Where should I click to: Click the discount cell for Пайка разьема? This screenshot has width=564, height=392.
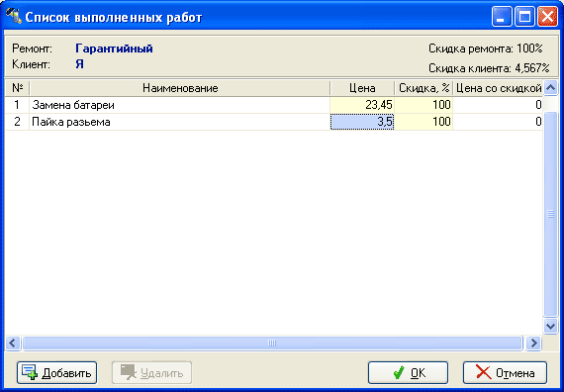(x=423, y=122)
